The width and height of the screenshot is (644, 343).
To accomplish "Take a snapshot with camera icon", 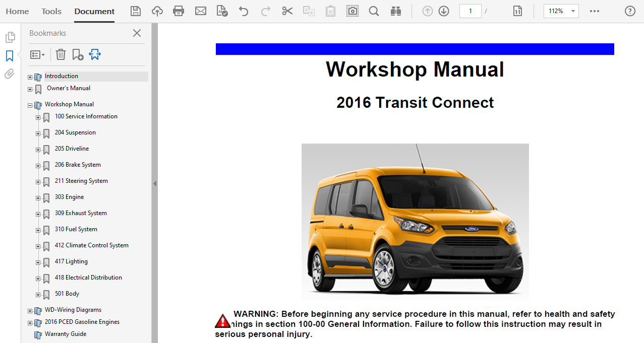I will [x=353, y=11].
